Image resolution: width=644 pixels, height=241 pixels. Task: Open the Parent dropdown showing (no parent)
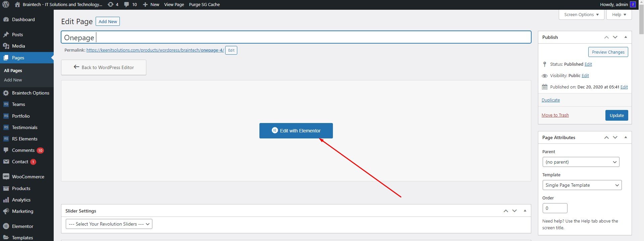[581, 162]
